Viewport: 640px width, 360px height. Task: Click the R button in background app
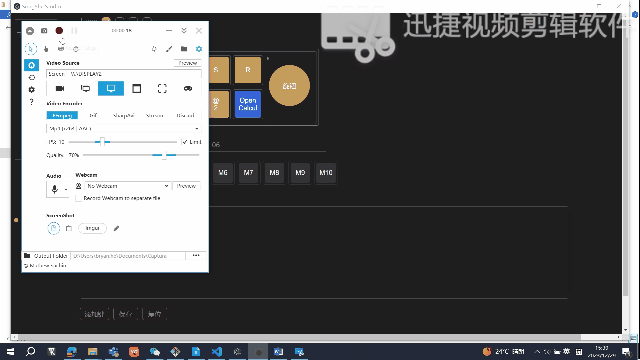[248, 70]
